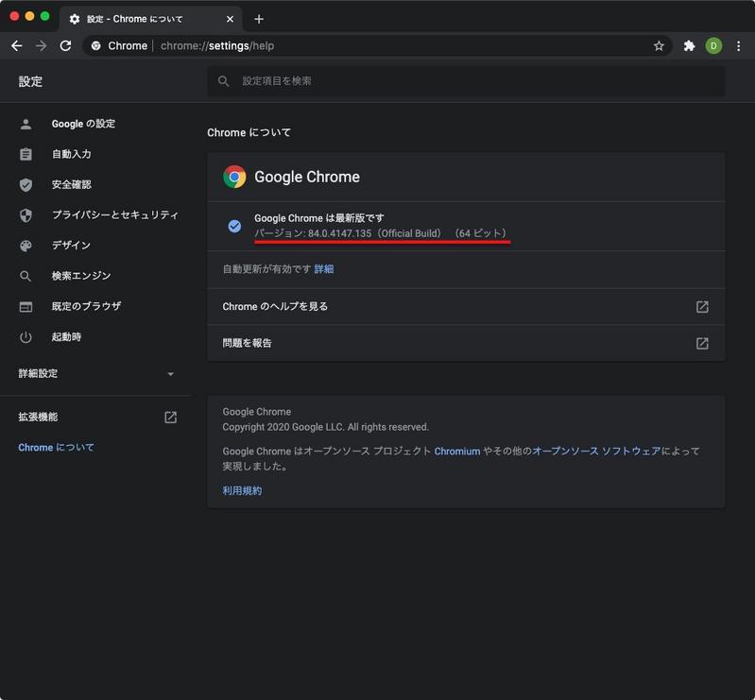Open the Google の設定 menu item
Viewport: 755px width, 700px height.
[83, 124]
